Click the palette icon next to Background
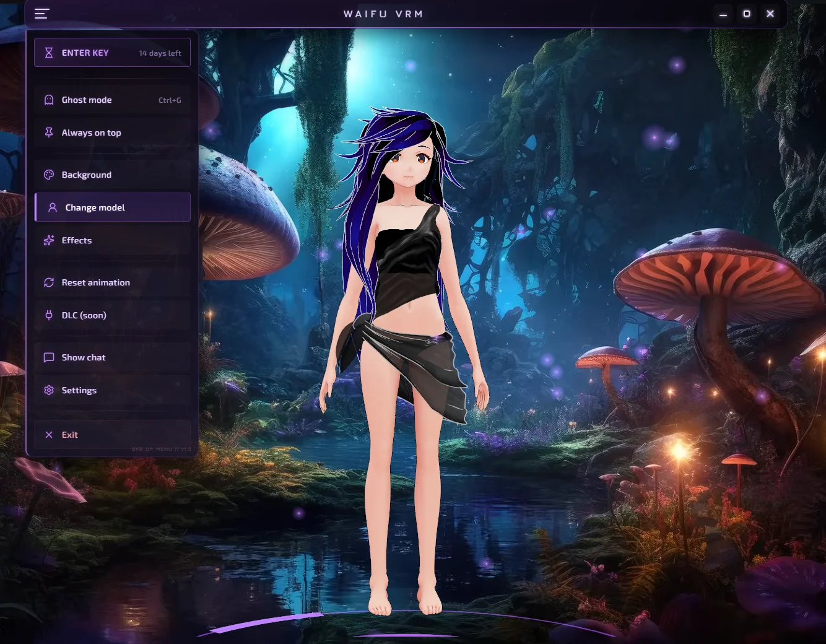This screenshot has height=644, width=826. [49, 174]
